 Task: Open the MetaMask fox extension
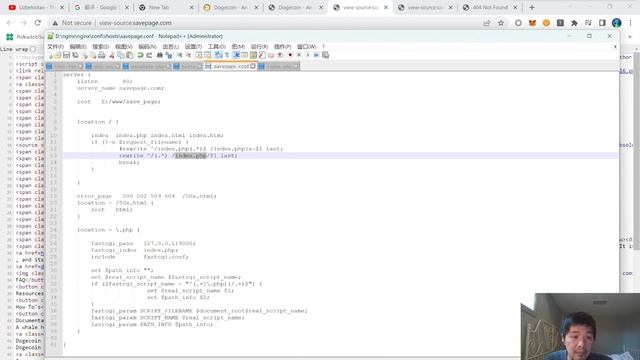coord(532,23)
